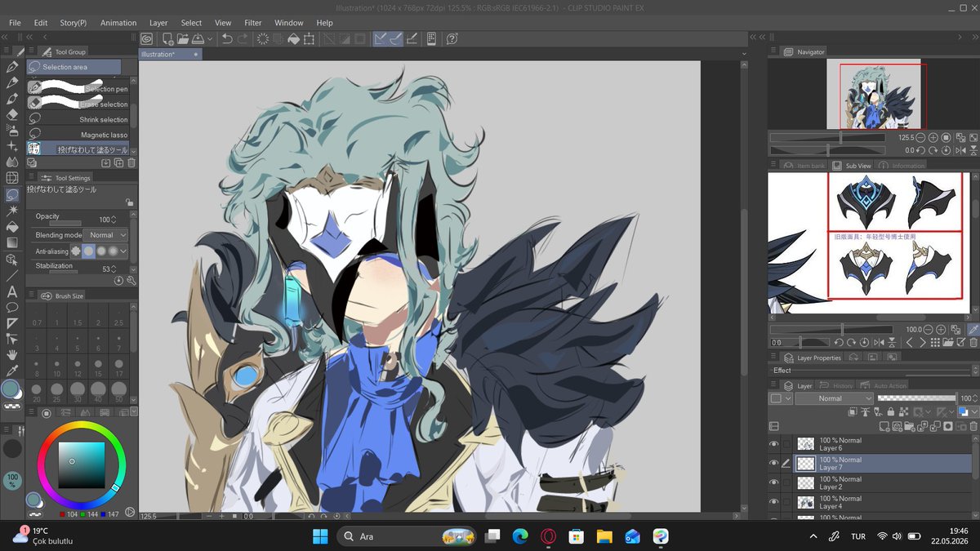980x551 pixels.
Task: Toggle the lock icon in Tool Settings
Action: pyautogui.click(x=129, y=202)
